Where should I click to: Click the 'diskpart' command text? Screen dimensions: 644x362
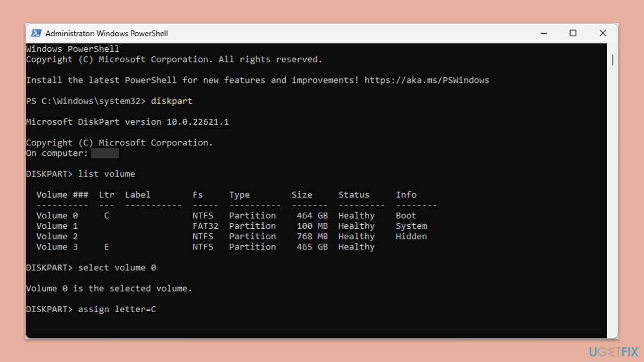coord(172,101)
